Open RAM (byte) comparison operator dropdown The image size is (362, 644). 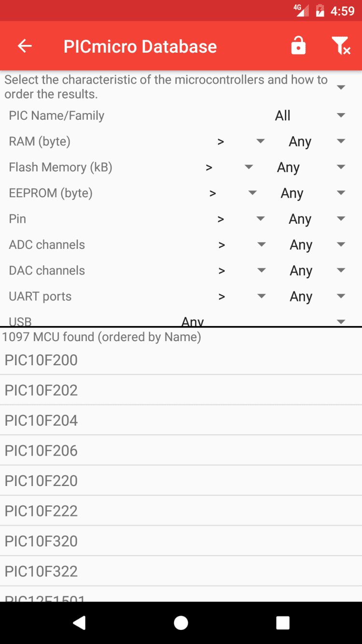[x=240, y=142]
